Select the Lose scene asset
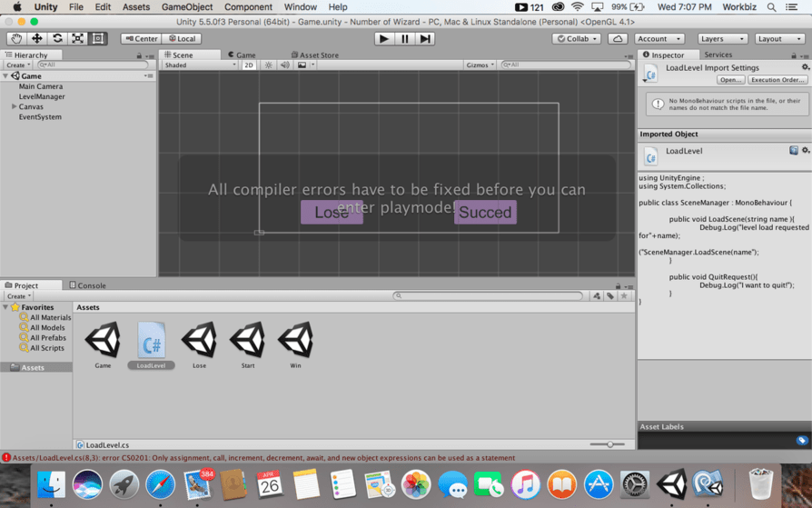812x508 pixels. [x=200, y=344]
